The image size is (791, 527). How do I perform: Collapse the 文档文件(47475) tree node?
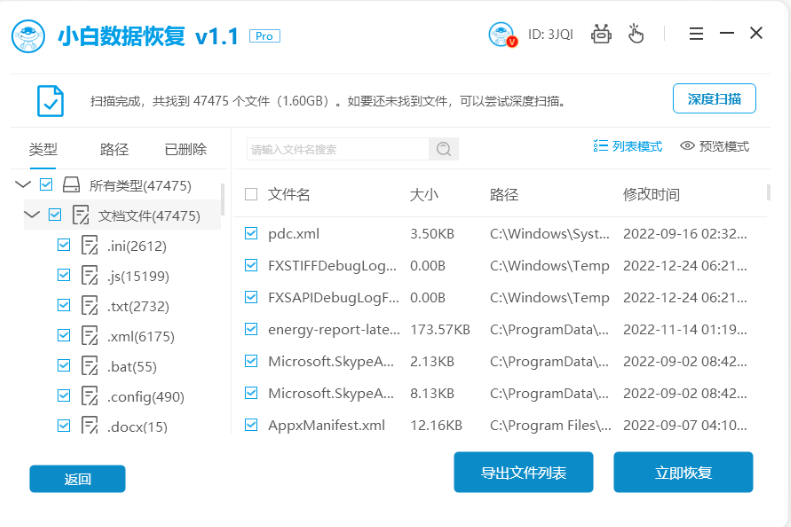click(x=32, y=215)
